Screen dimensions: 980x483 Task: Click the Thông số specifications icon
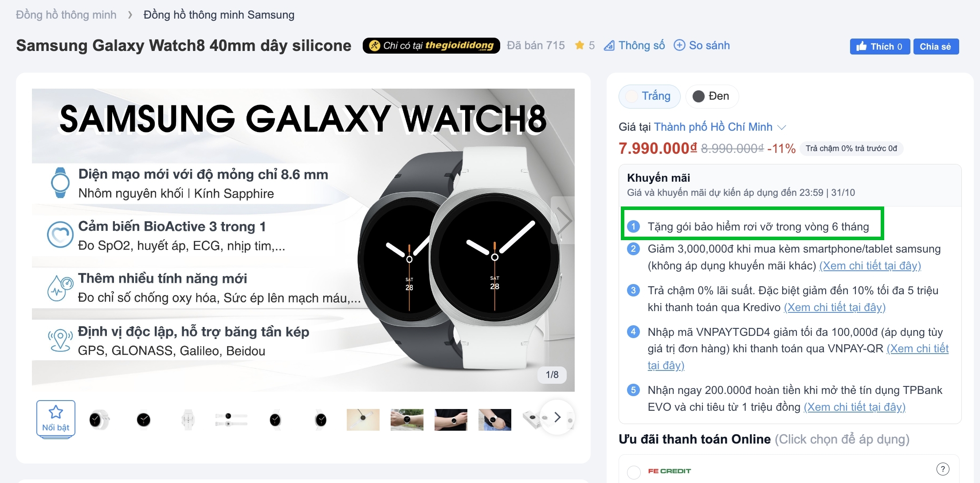tap(609, 46)
